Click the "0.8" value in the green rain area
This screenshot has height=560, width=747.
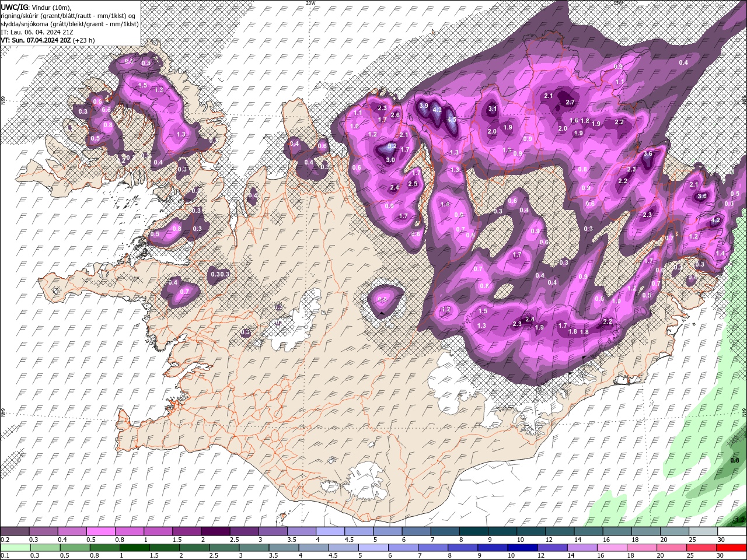[735, 460]
